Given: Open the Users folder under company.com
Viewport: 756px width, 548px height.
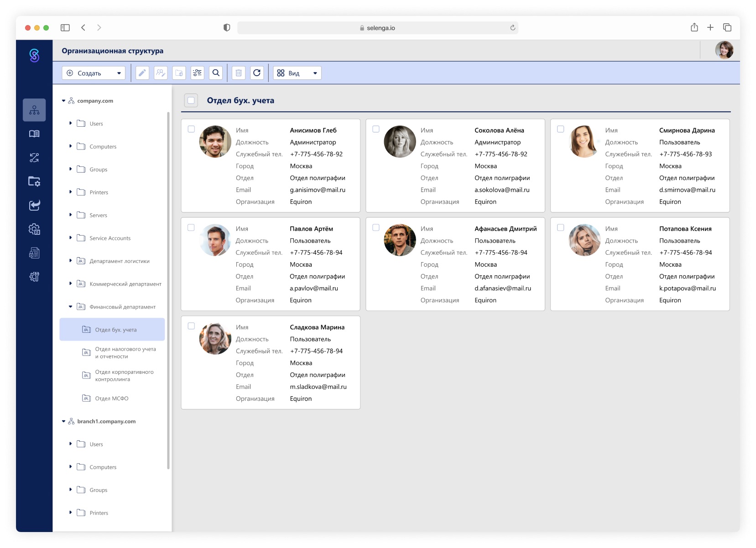Looking at the screenshot, I should (96, 124).
